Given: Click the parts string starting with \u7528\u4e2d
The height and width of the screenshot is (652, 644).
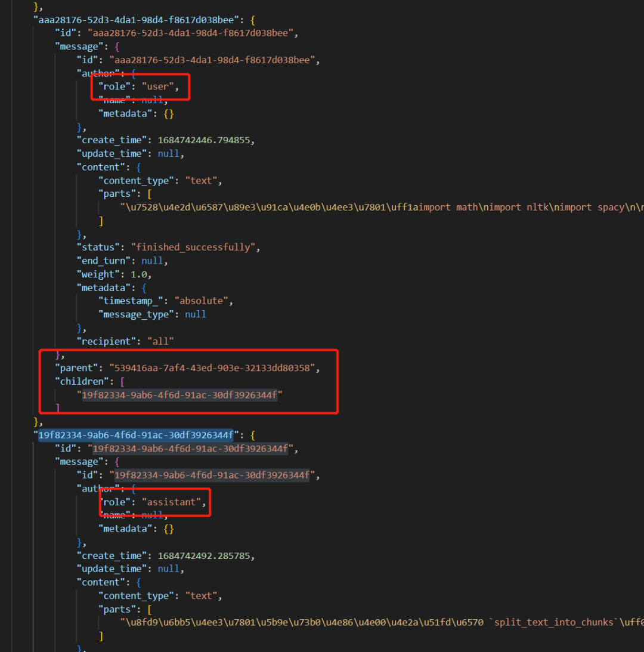Looking at the screenshot, I should pos(382,207).
